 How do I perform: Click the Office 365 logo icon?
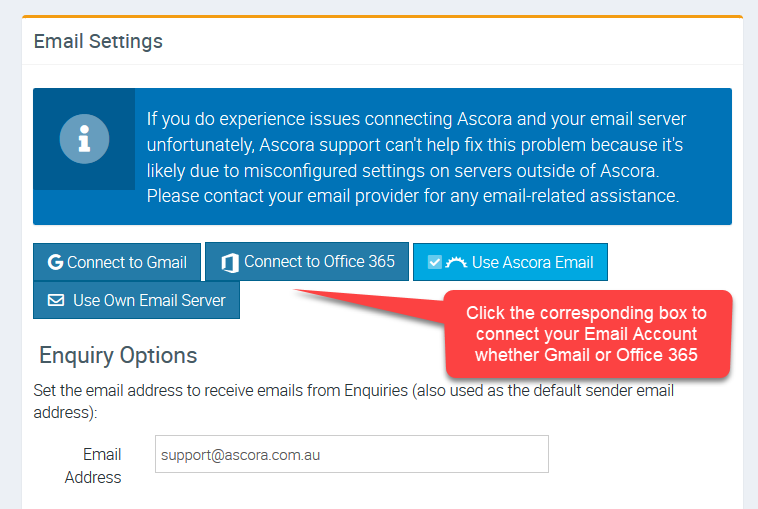click(x=229, y=263)
